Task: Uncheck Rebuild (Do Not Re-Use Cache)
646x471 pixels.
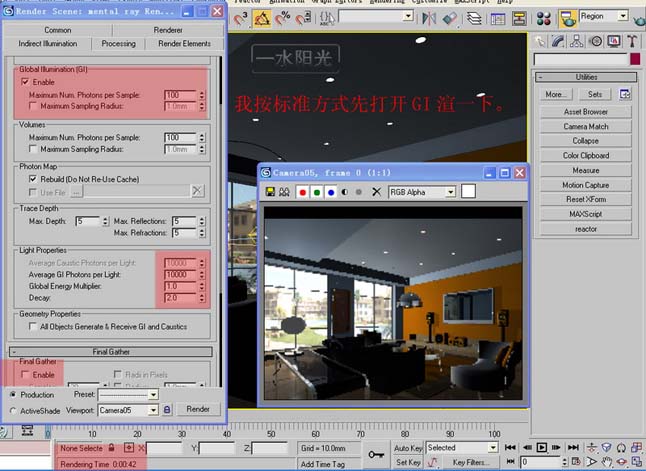Action: point(33,179)
